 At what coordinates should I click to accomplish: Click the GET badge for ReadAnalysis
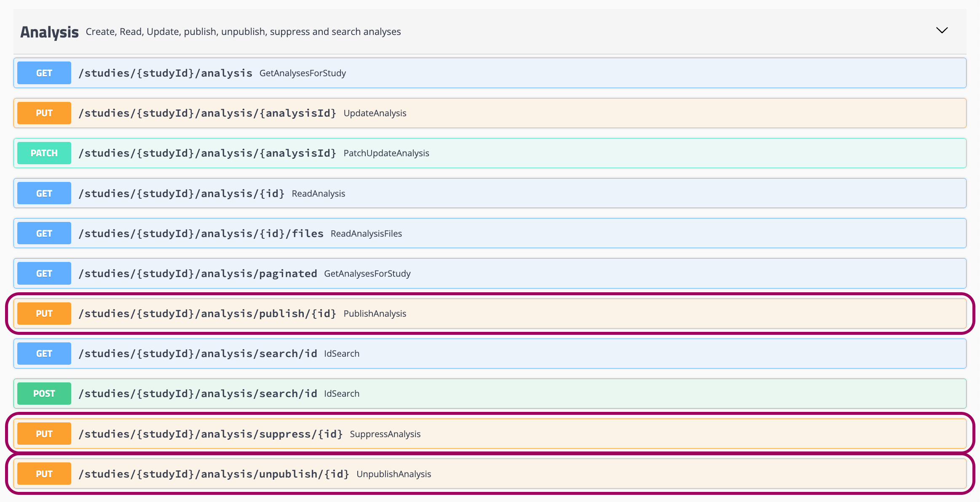tap(44, 193)
